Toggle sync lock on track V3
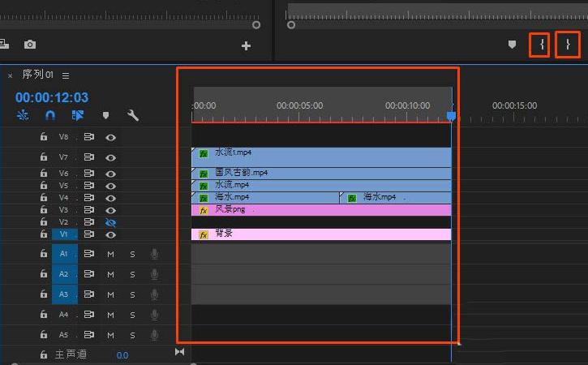The image size is (588, 365). click(x=89, y=210)
